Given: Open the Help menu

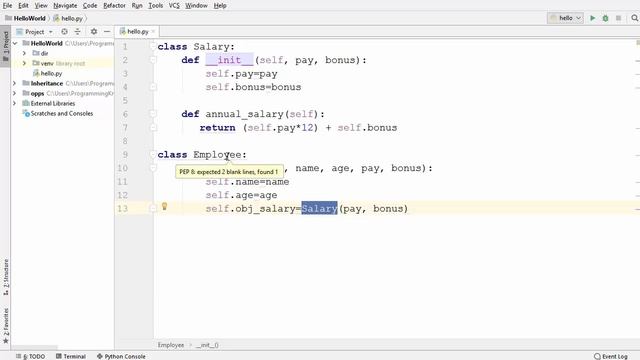Looking at the screenshot, I should 220,5.
